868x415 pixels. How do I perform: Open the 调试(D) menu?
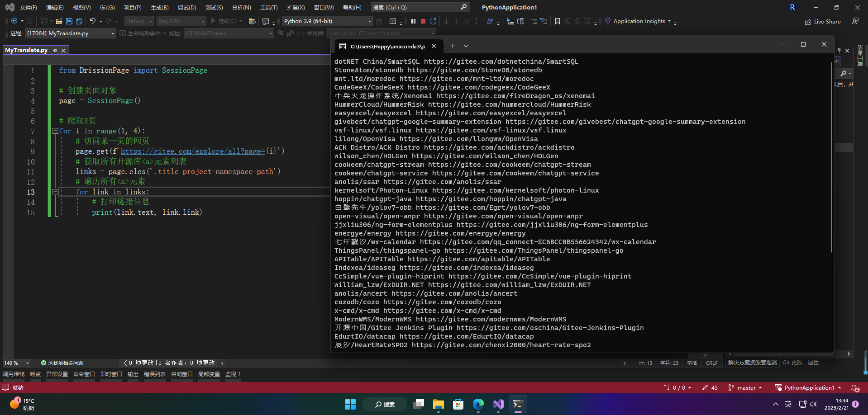187,7
